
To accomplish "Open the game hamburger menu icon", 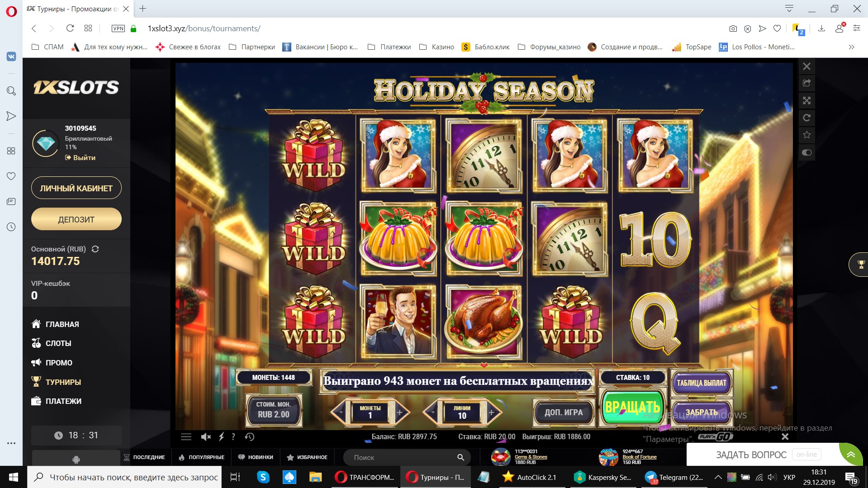I will click(x=186, y=436).
